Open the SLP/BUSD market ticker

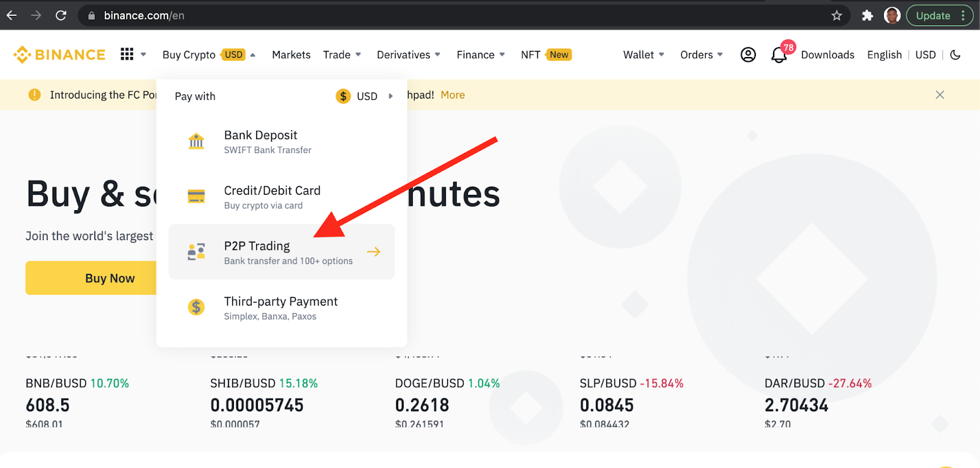point(631,403)
